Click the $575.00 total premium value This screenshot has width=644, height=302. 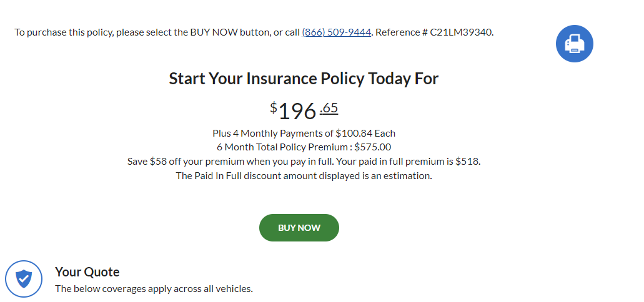click(x=372, y=147)
